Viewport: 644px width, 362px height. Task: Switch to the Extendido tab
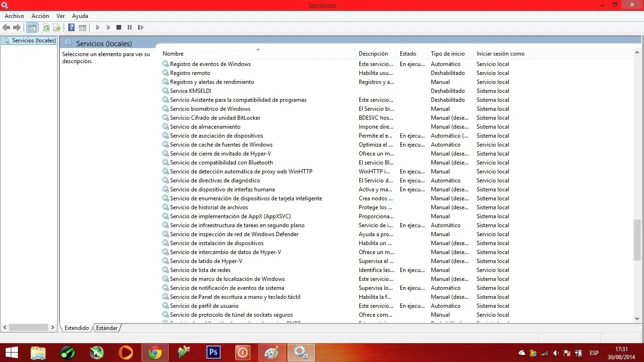76,328
